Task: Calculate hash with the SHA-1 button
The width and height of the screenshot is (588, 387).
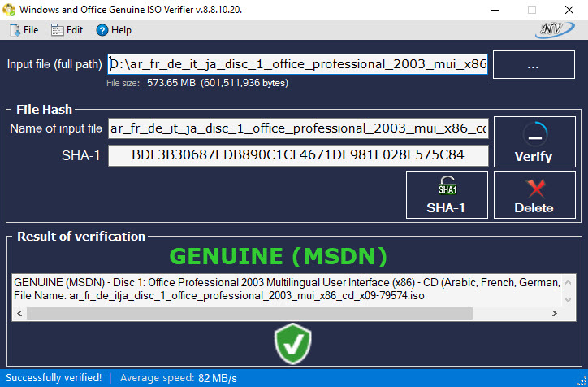Action: 447,194
